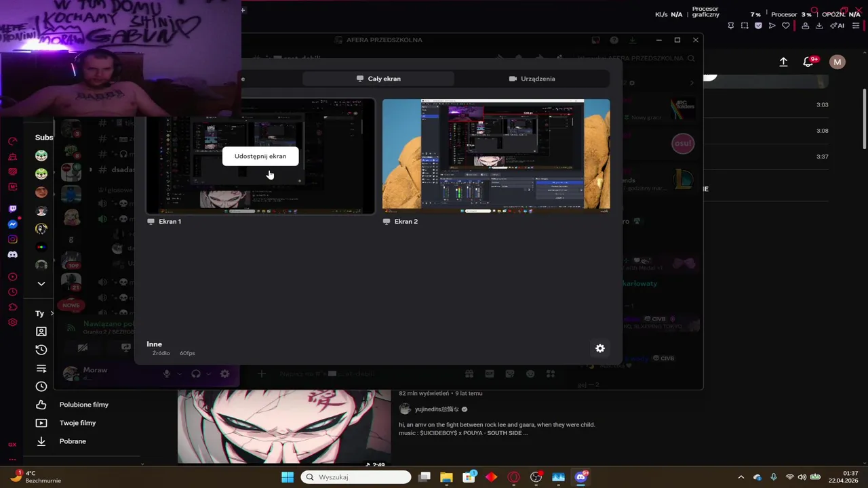868x488 pixels.
Task: Open Opera profile icon in toolbar
Action: [806, 26]
